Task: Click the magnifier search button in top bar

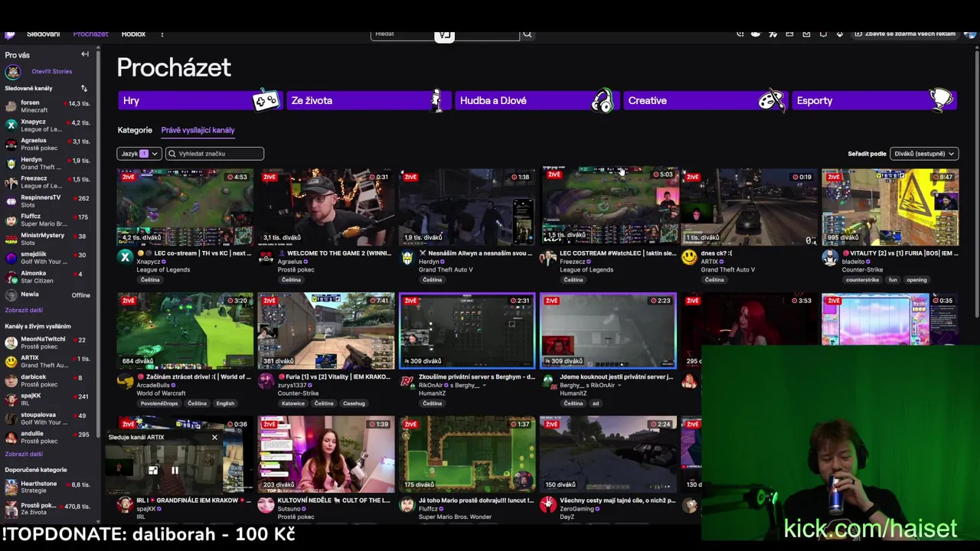Action: [x=527, y=34]
